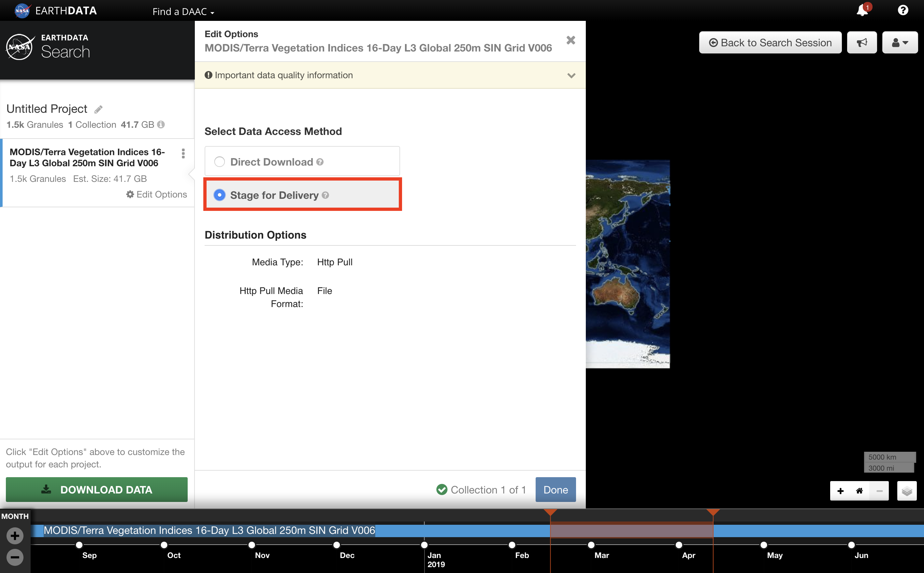924x573 pixels.
Task: Click the Mar marker on timeline
Action: point(591,545)
